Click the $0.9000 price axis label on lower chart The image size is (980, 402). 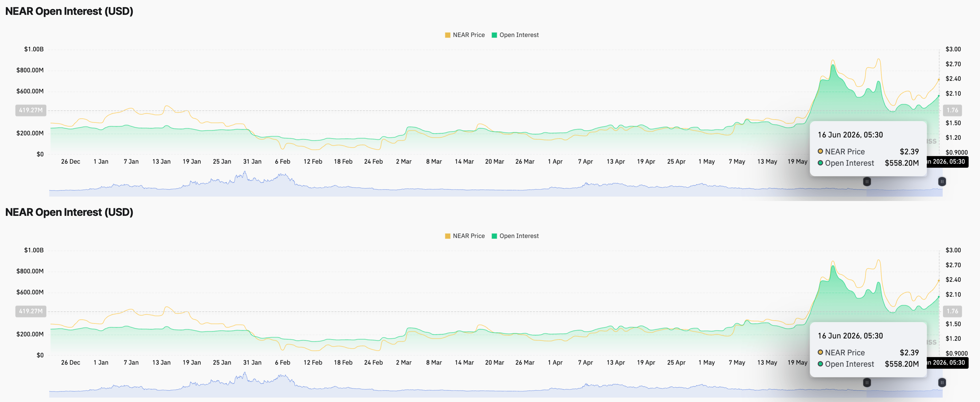click(x=957, y=353)
